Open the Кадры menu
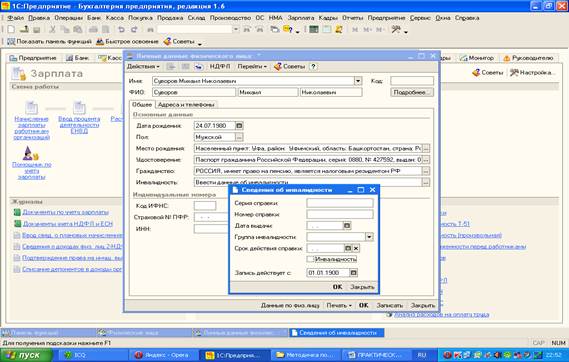 pyautogui.click(x=328, y=18)
